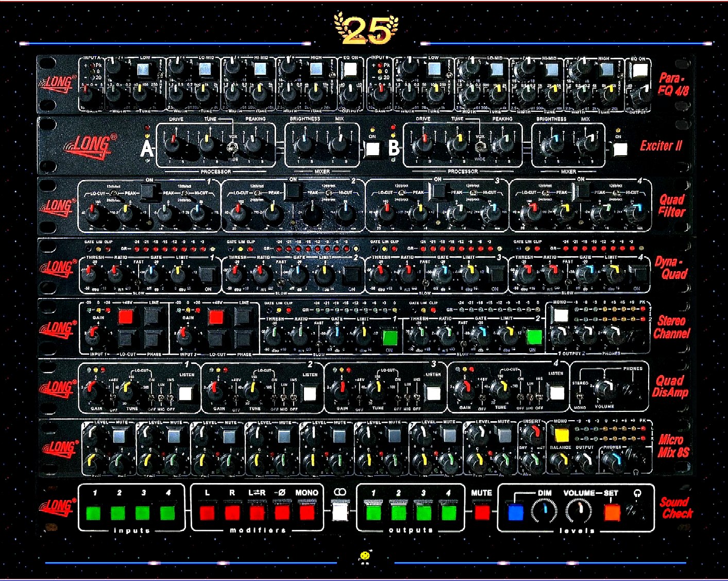
Task: Select output 4 on Sound Check
Action: coord(449,512)
